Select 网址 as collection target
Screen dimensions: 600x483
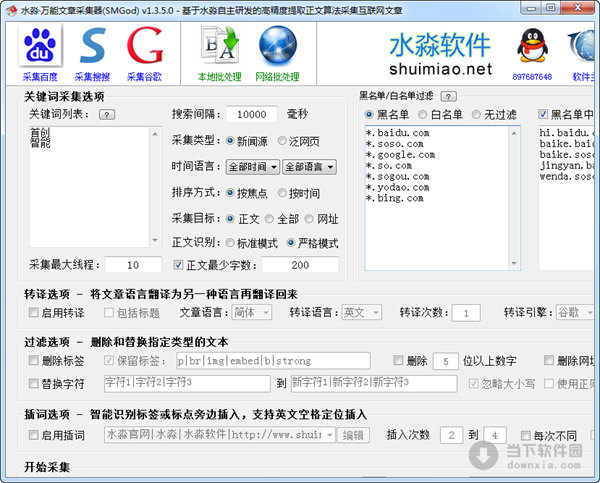(x=309, y=219)
